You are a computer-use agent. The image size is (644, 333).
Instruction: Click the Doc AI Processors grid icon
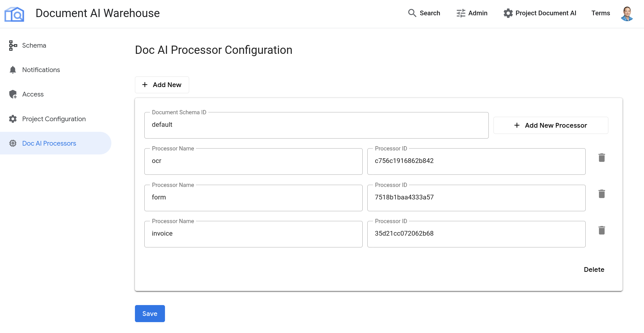click(13, 143)
